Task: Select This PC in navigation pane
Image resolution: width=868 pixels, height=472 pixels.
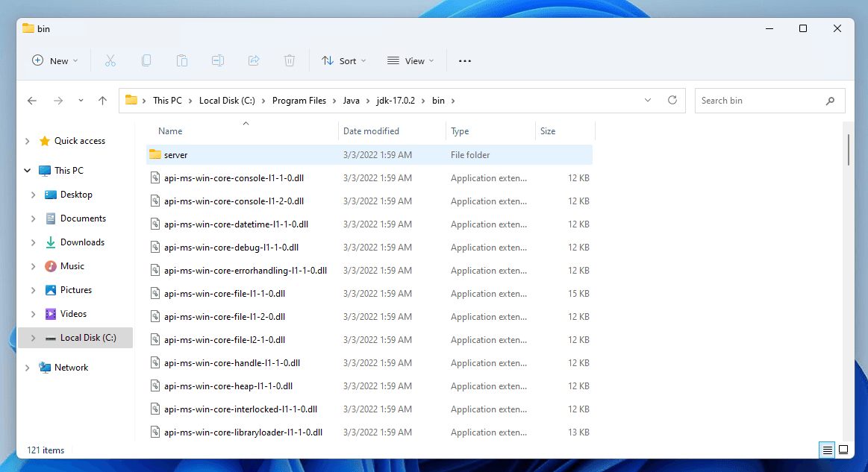Action: point(69,171)
